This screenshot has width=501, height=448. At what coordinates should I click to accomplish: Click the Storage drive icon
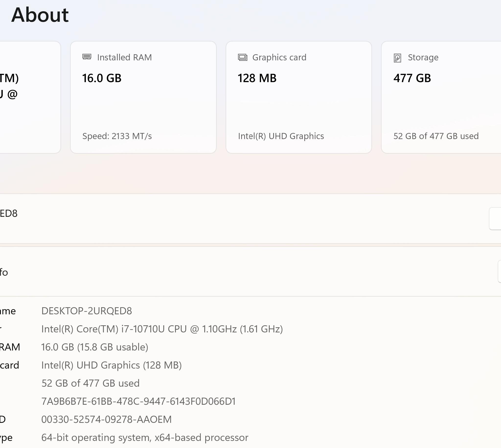397,58
